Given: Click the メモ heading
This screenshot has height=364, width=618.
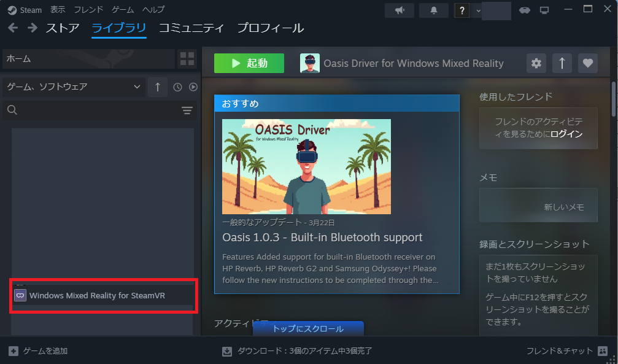Looking at the screenshot, I should [x=489, y=177].
